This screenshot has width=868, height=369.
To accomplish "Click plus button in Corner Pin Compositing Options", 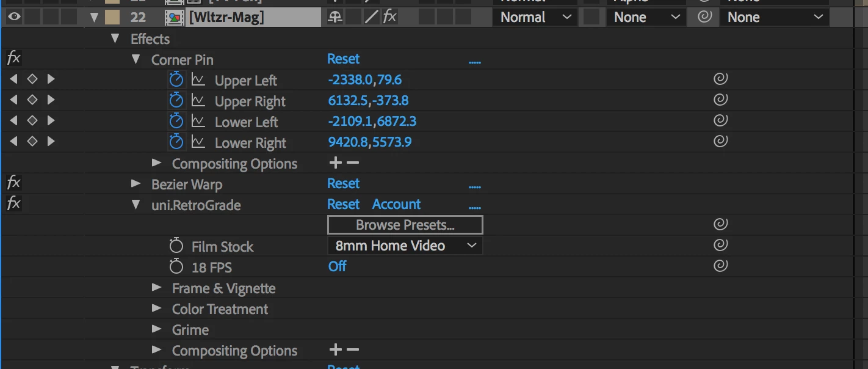I will 335,163.
